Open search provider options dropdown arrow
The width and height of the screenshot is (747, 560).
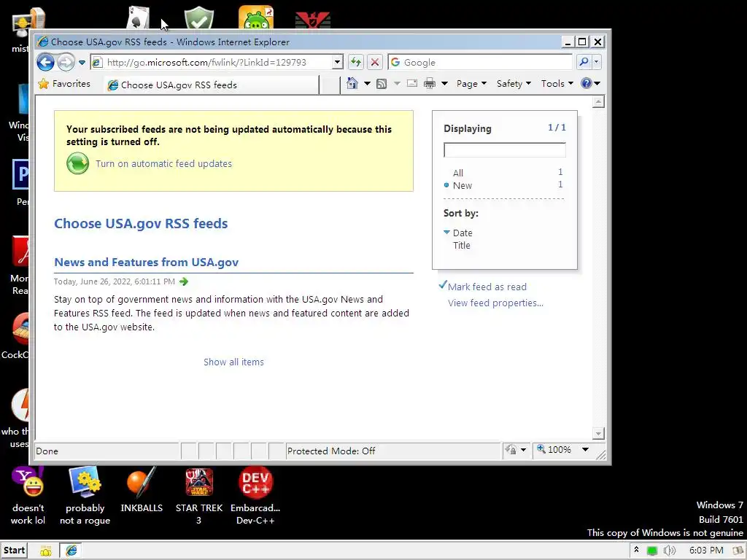[597, 63]
